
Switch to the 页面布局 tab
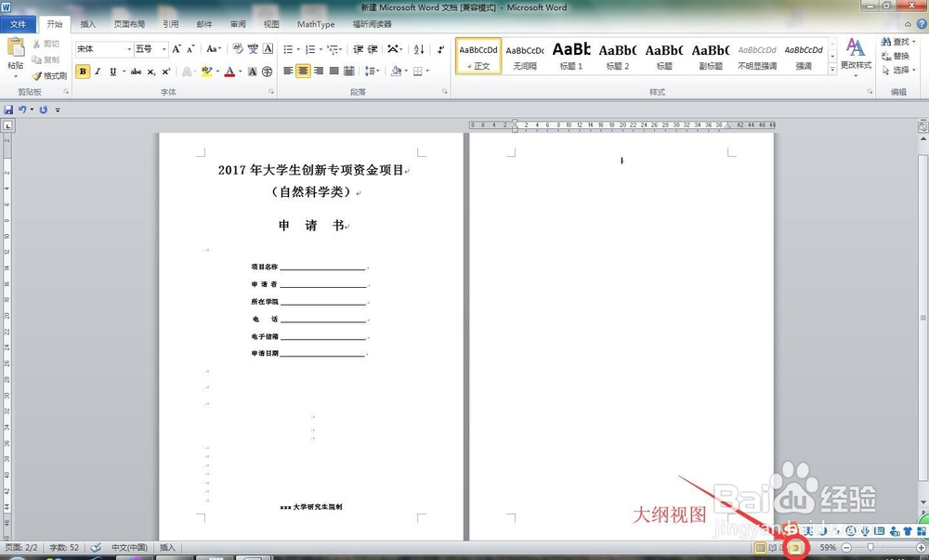129,24
